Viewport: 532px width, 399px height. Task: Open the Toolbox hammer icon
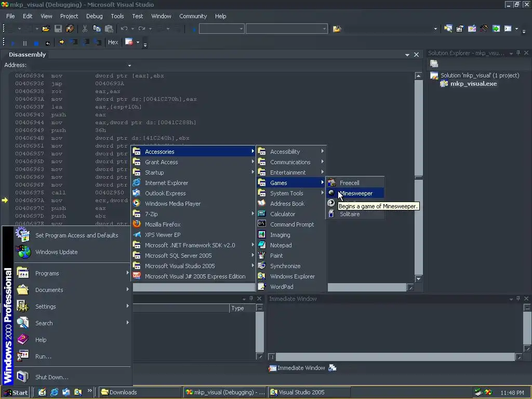click(x=484, y=29)
